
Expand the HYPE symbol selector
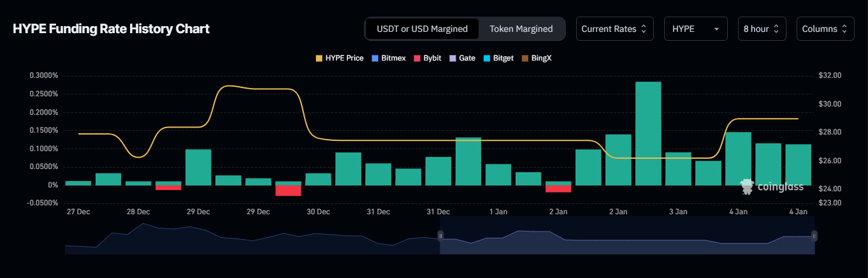[x=695, y=29]
